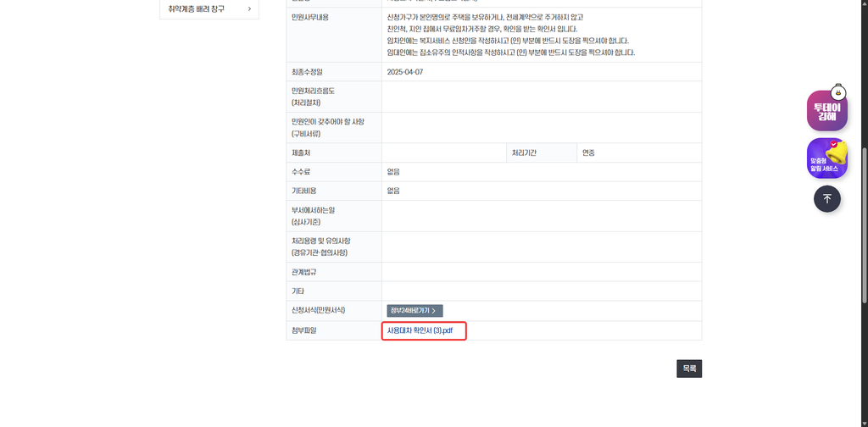
Task: Open the 투데이 김해 floating icon
Action: 827,110
